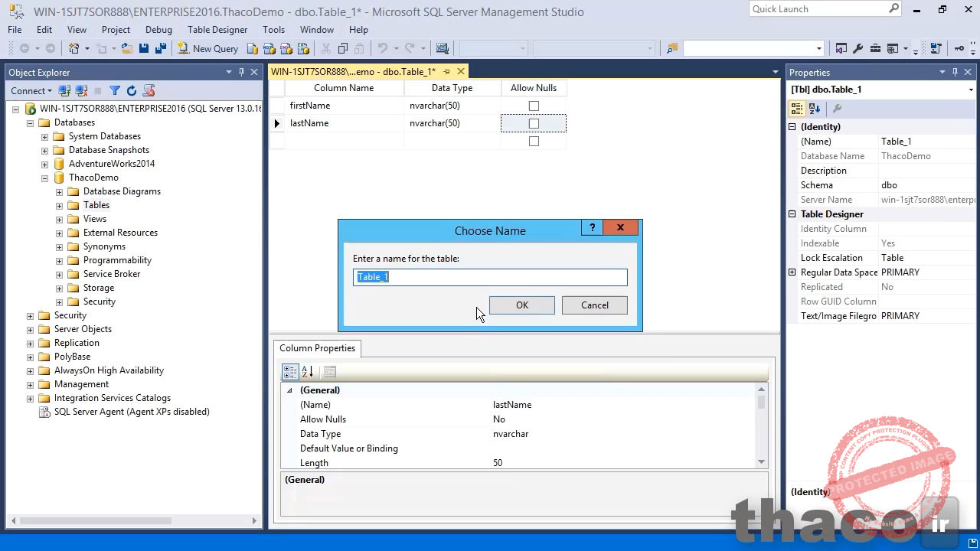
Task: Select categorized view in Properties panel
Action: [796, 108]
